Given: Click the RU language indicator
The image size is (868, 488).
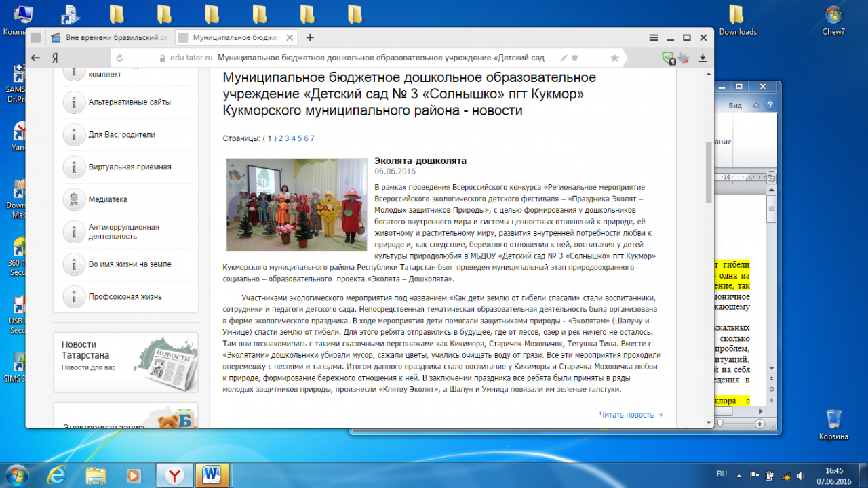Looking at the screenshot, I should pyautogui.click(x=722, y=473).
